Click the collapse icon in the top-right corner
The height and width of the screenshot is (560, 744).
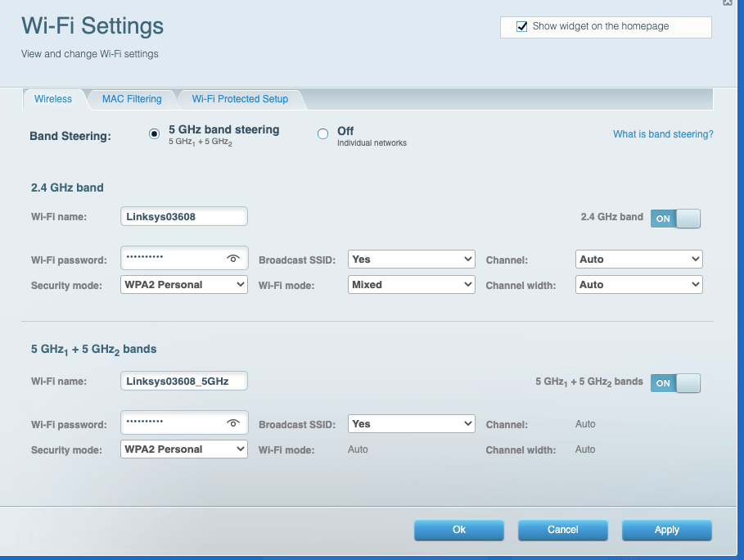point(727,3)
